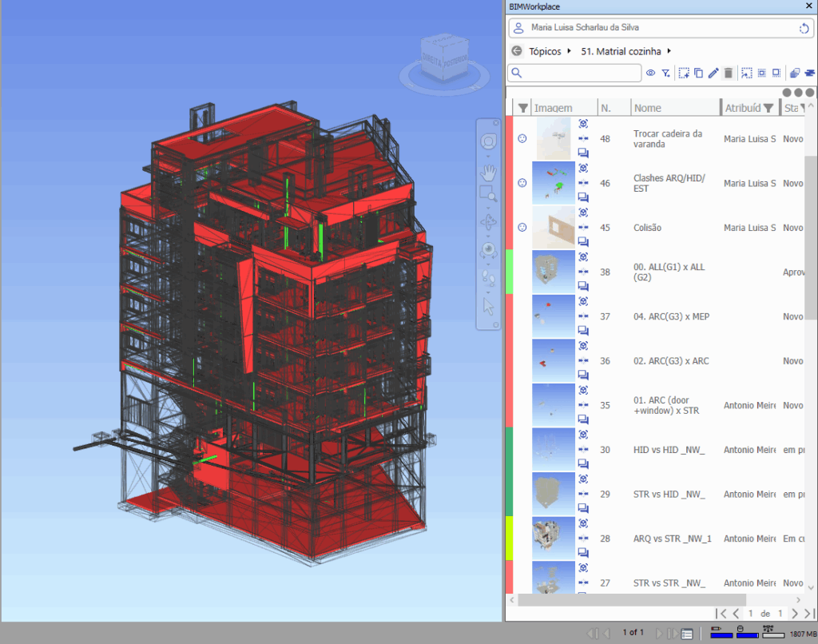
Task: Click the back arrow next to Tópicos
Action: (517, 51)
